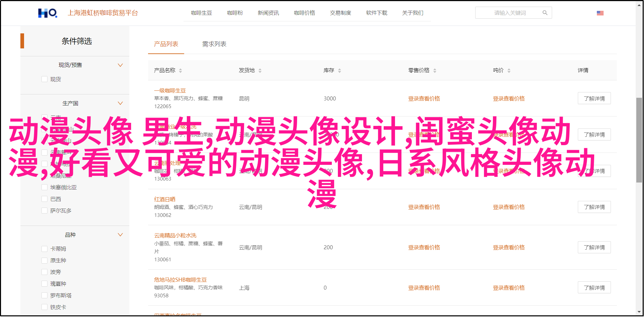Switch to the 需求列表 tab
The image size is (644, 317).
click(214, 44)
